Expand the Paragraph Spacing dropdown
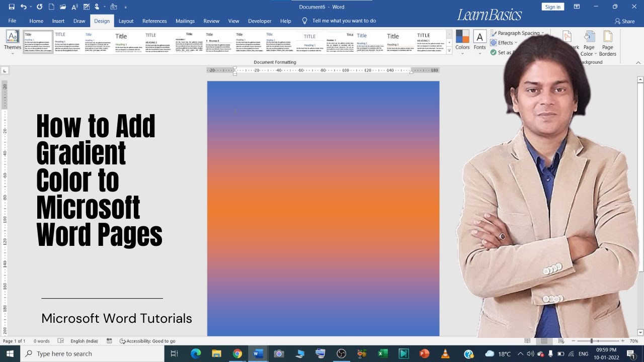Screen dimensions: 644x362 pos(543,33)
